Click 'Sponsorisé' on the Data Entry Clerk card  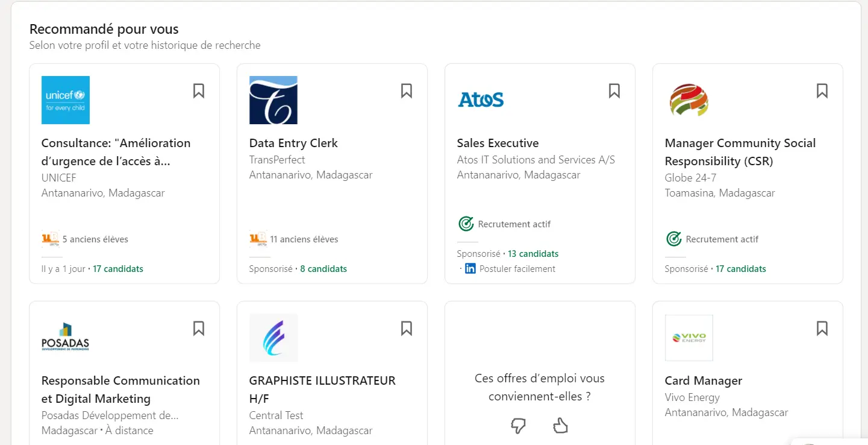271,269
